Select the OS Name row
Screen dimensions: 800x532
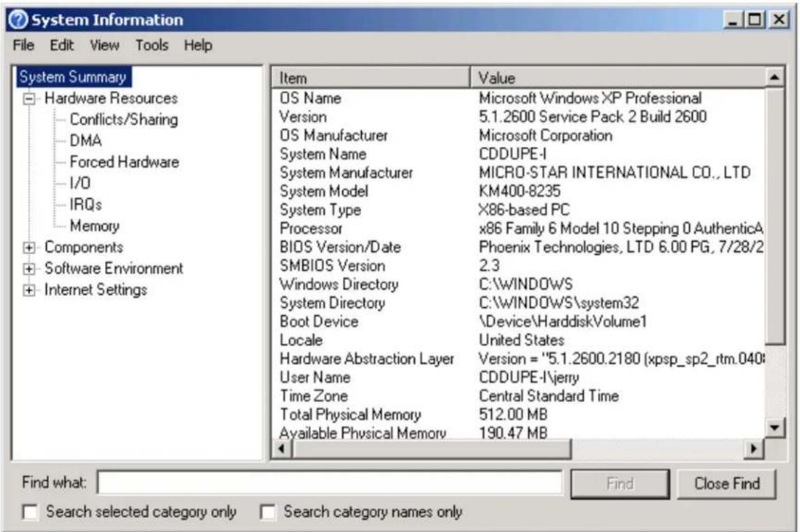click(518, 98)
